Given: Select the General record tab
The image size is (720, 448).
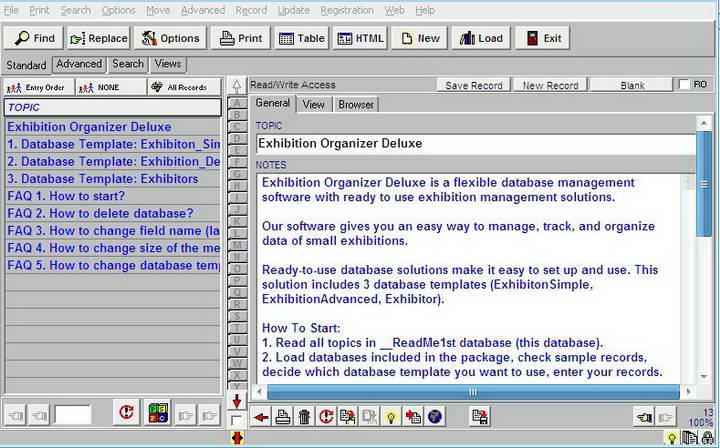Looking at the screenshot, I should (273, 103).
